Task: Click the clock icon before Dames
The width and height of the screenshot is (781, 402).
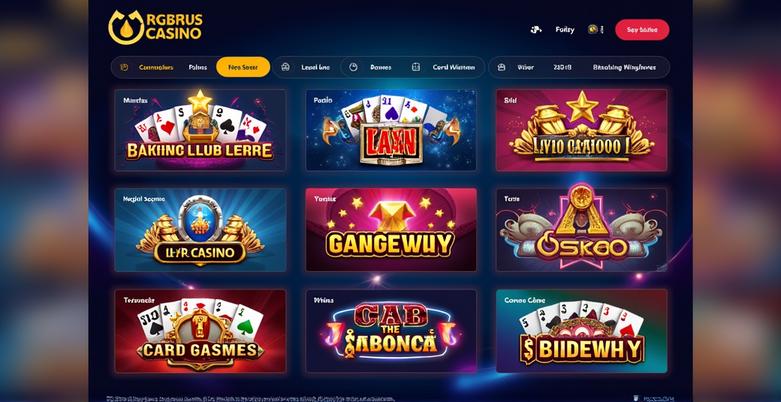Action: click(x=353, y=67)
